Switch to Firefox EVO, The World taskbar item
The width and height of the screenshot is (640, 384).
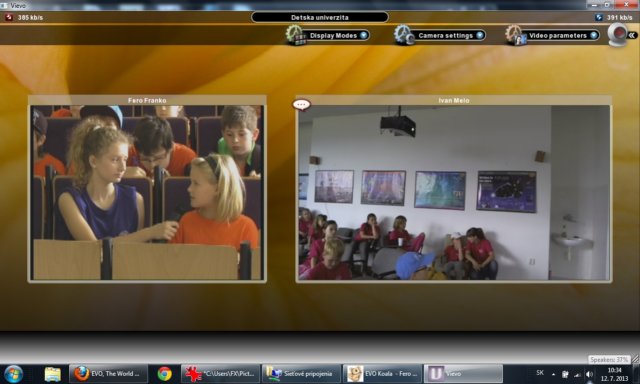coord(109,374)
